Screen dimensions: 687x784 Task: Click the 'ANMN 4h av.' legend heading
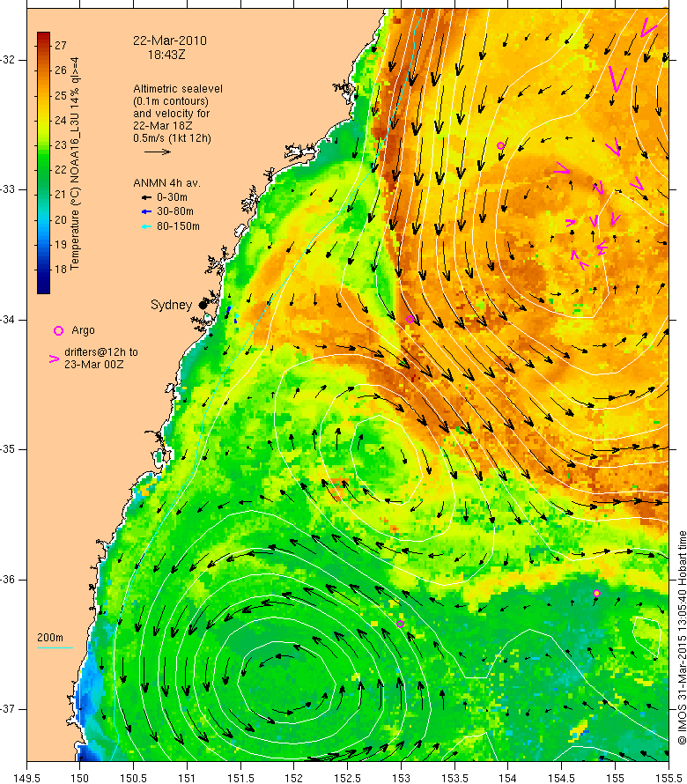[166, 183]
